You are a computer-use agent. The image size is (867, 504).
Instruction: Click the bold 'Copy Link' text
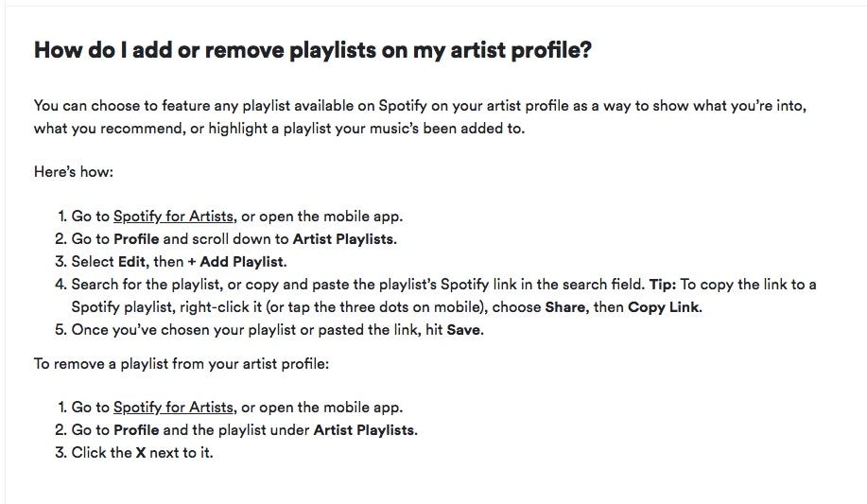click(x=664, y=307)
